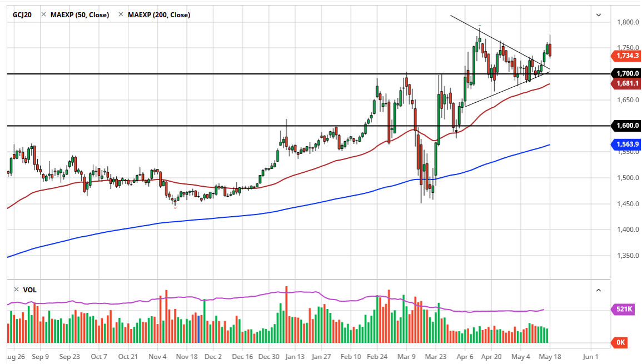Click the Sep 9 date label
Image resolution: width=642 pixels, height=364 pixels.
(40, 357)
